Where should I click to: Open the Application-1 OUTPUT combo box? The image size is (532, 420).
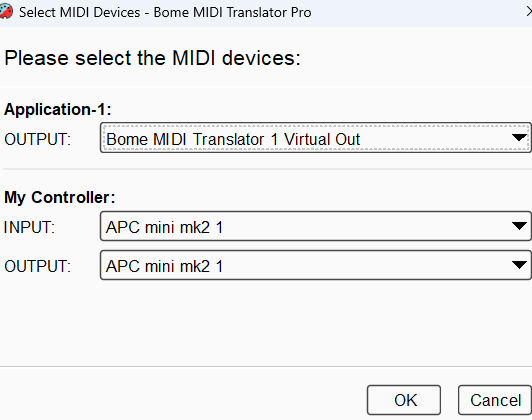[x=316, y=138]
